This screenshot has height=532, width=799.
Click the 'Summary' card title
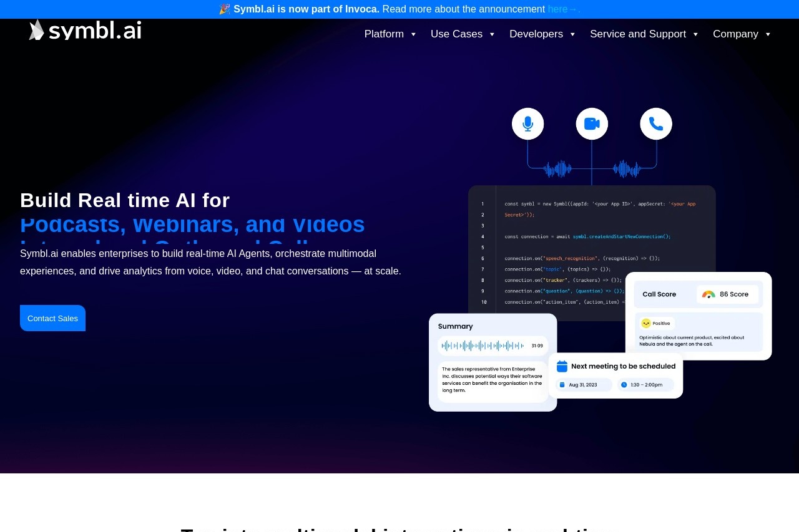456,326
